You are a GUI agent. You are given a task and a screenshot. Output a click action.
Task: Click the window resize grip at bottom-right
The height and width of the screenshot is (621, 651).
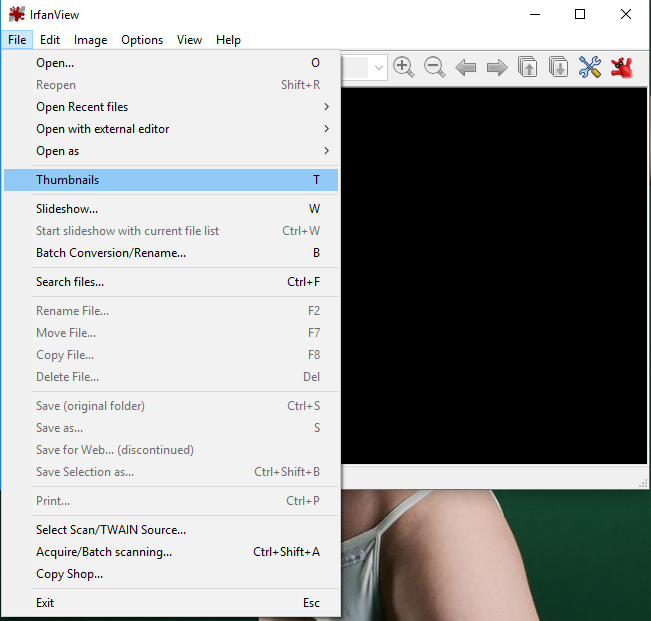coord(643,483)
